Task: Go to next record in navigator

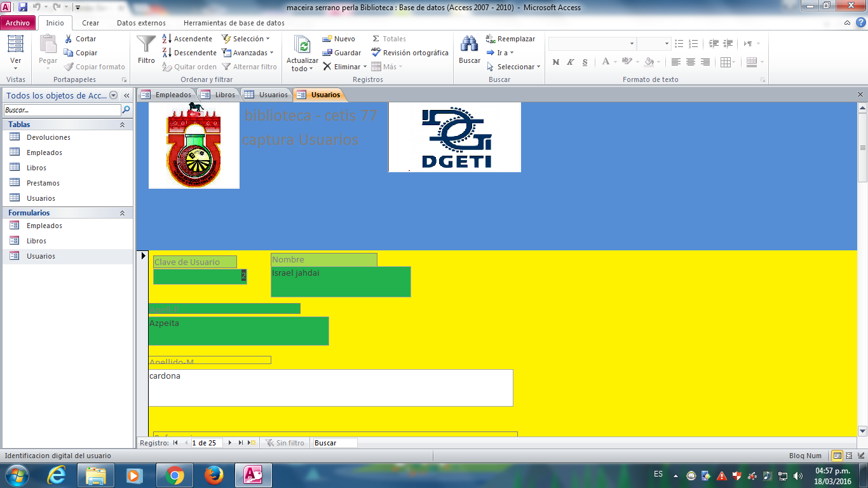Action: [x=230, y=443]
